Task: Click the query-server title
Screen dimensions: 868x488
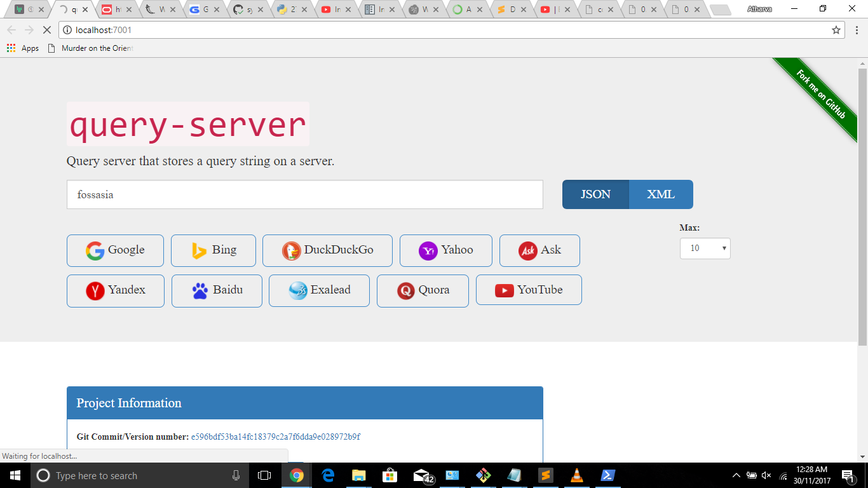Action: [x=188, y=124]
